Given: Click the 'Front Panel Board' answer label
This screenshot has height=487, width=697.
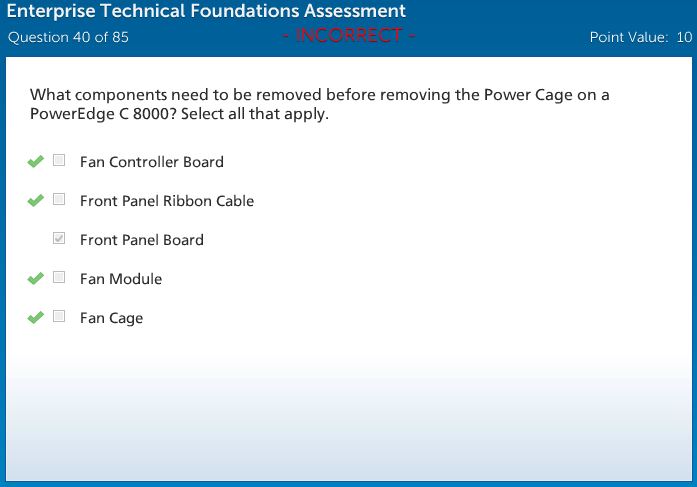Looking at the screenshot, I should (x=141, y=240).
